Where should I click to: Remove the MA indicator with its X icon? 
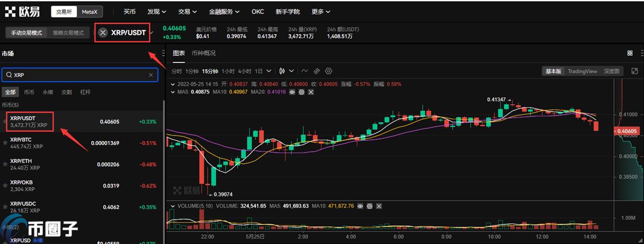coord(311,92)
